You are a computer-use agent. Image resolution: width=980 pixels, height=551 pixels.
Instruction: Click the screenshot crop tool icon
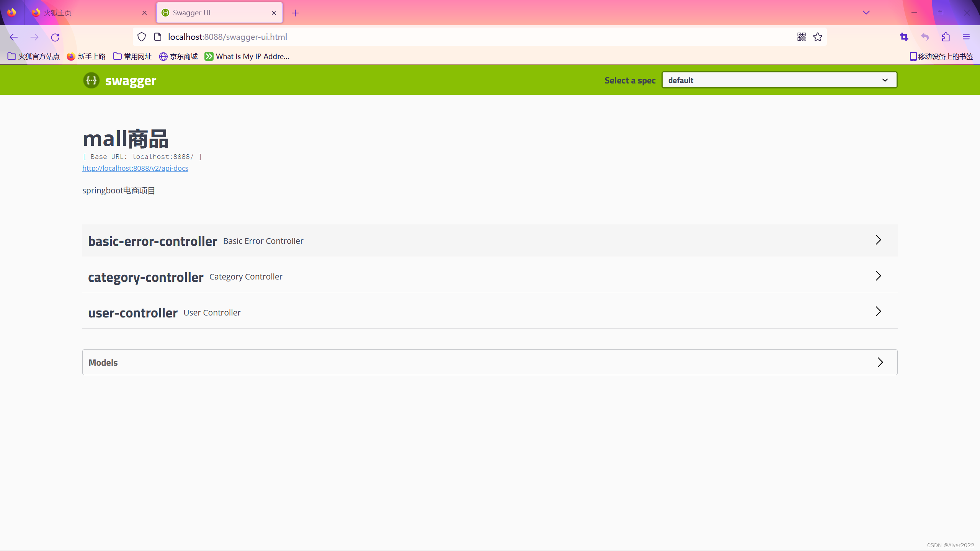[x=904, y=37]
